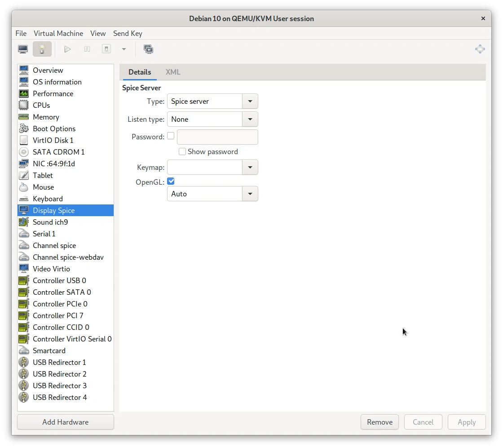This screenshot has width=503, height=448.
Task: Click the Apply button
Action: 467,422
